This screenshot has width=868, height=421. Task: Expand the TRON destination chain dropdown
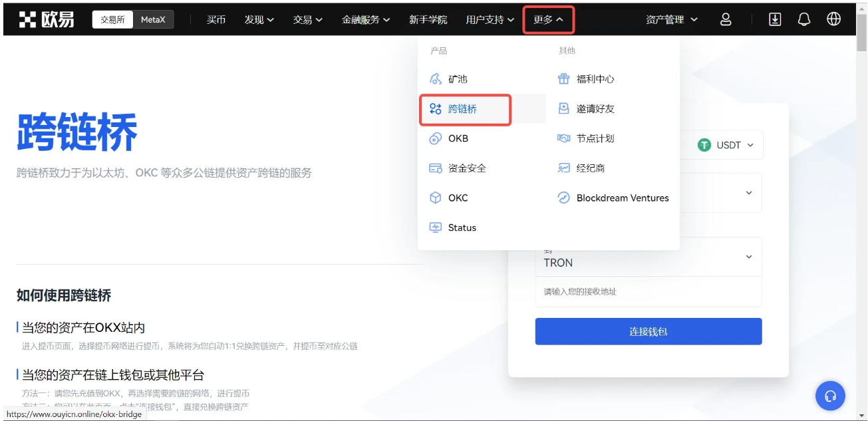(x=649, y=257)
